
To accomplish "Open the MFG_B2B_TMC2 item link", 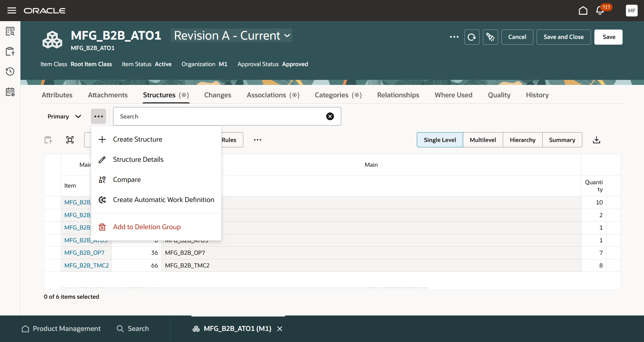I will tap(87, 265).
